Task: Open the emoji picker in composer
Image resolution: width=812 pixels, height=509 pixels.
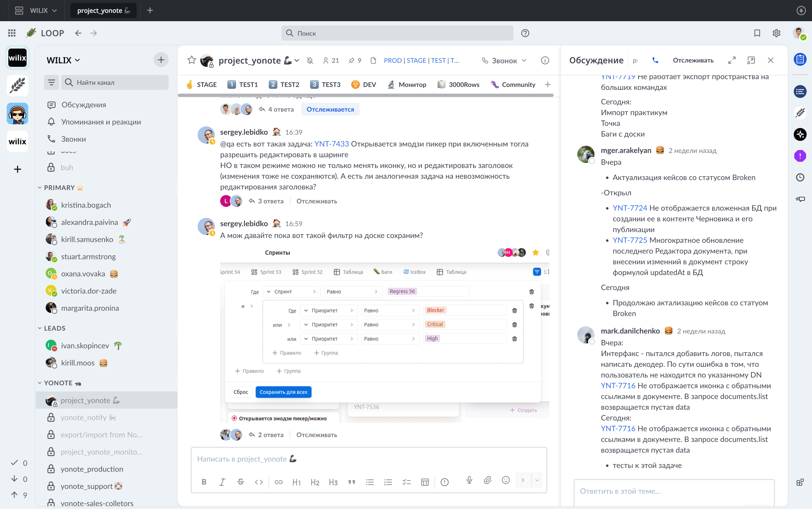Action: click(506, 480)
